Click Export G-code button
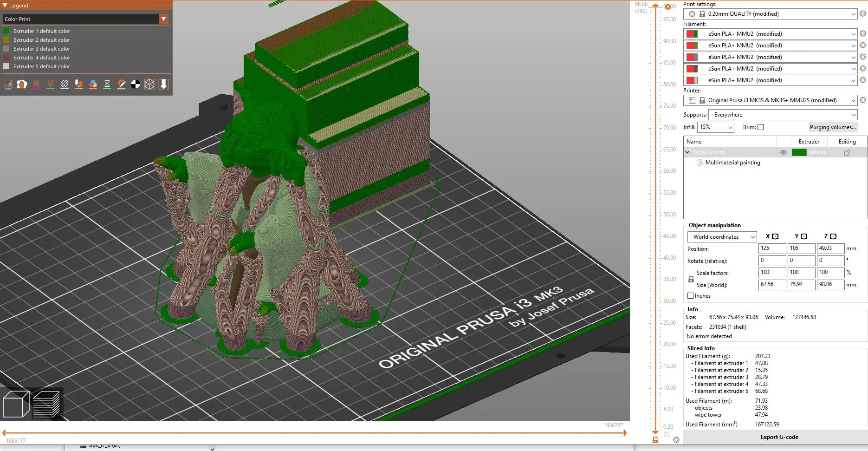Screen dimensions: 868x451 [779, 437]
